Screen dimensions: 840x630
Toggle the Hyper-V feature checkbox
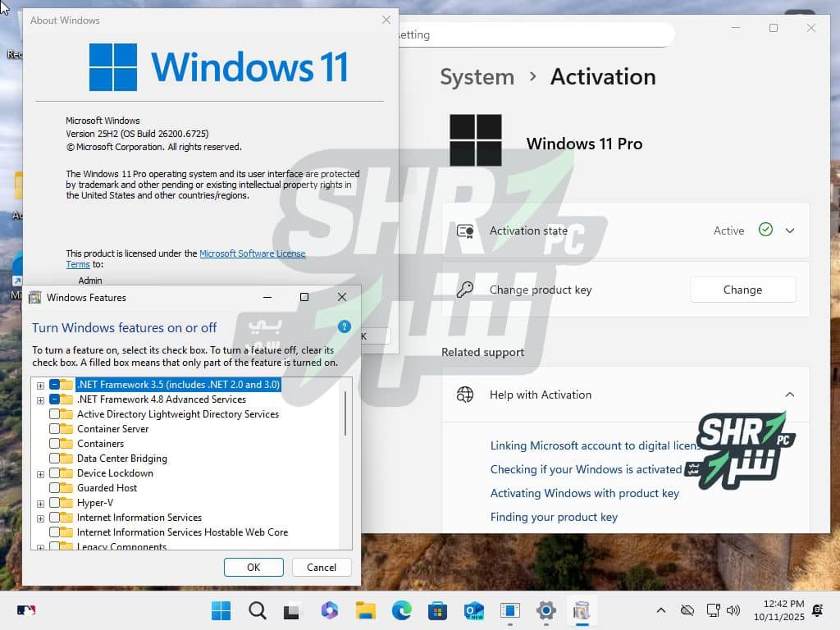(55, 503)
